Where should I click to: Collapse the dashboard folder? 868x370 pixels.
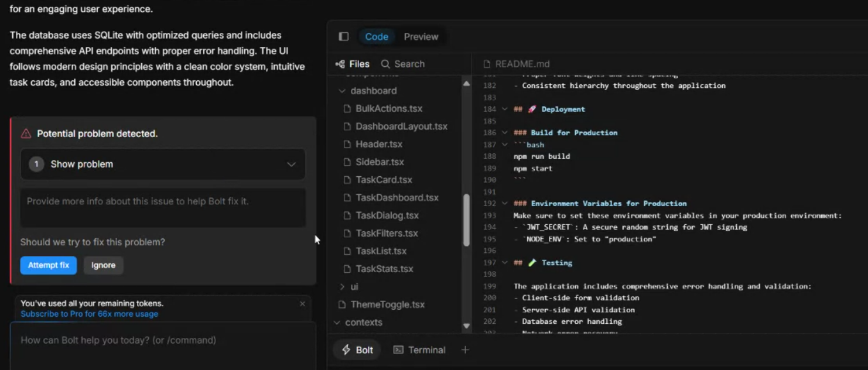tap(342, 91)
